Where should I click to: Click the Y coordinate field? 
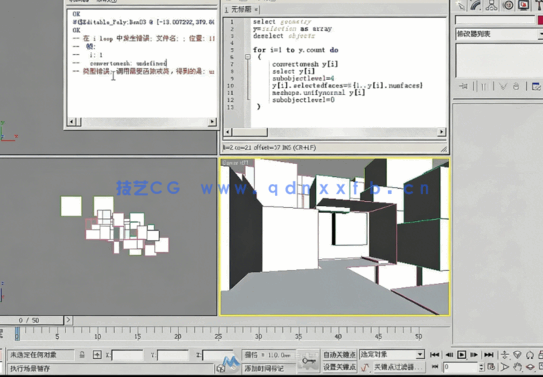coord(173,355)
